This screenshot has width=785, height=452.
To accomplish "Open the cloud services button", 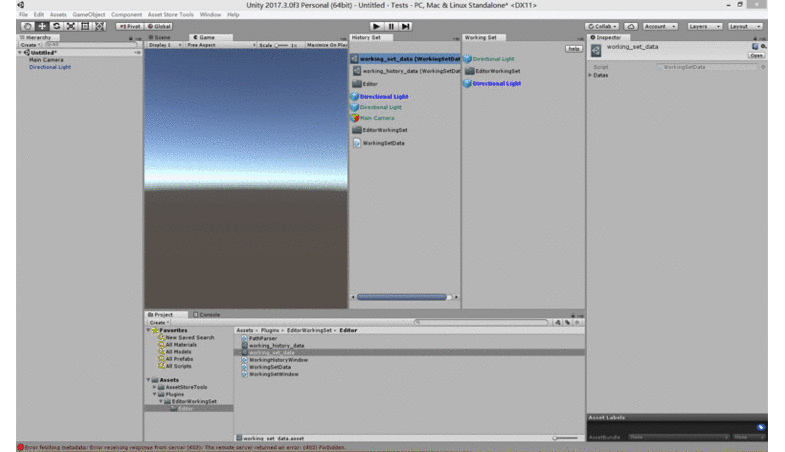I will 631,26.
